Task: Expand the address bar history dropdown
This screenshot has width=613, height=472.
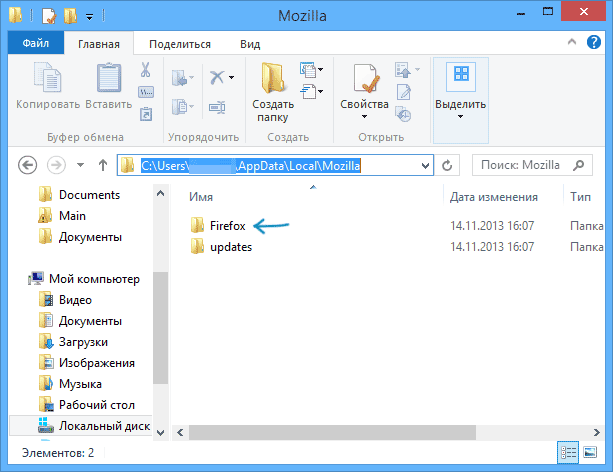Action: point(425,166)
